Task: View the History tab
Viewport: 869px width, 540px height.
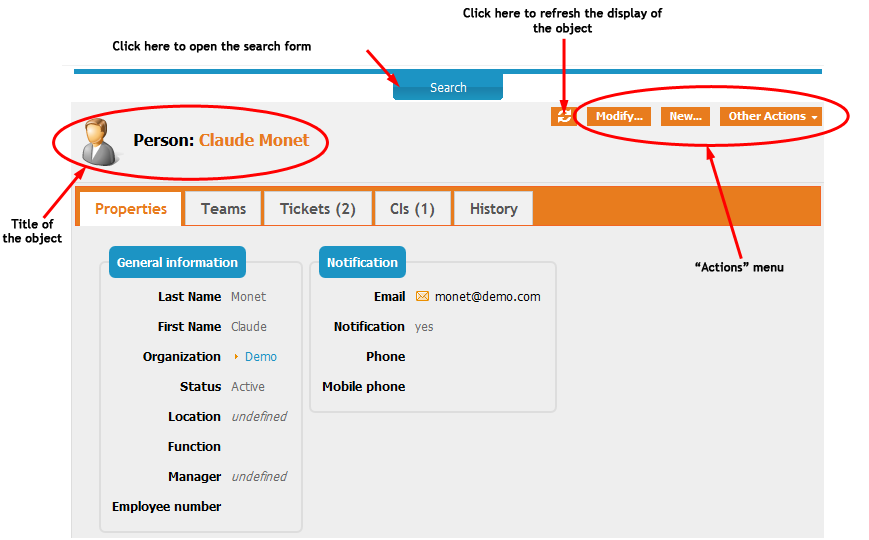Action: (493, 209)
